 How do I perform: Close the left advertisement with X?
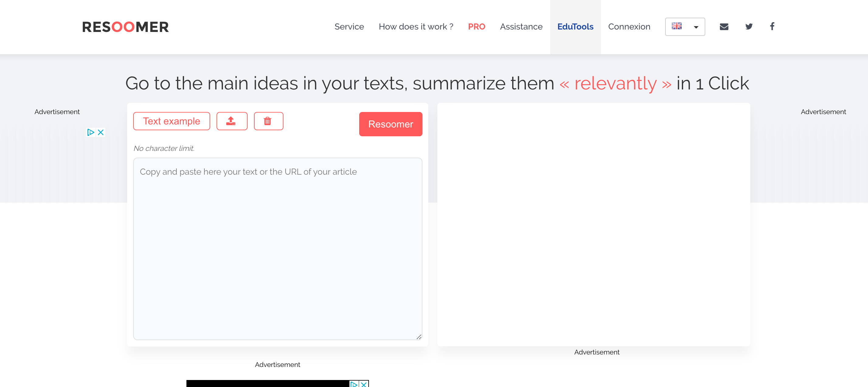(x=100, y=132)
